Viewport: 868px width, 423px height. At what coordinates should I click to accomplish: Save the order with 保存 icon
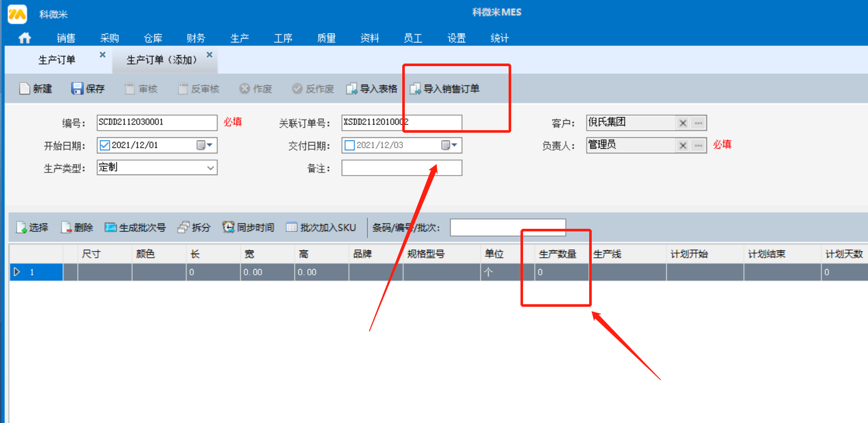pyautogui.click(x=77, y=89)
